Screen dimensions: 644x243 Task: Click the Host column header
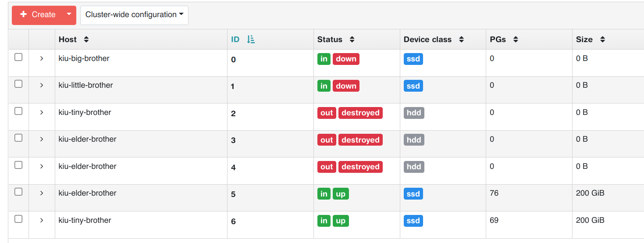(68, 39)
